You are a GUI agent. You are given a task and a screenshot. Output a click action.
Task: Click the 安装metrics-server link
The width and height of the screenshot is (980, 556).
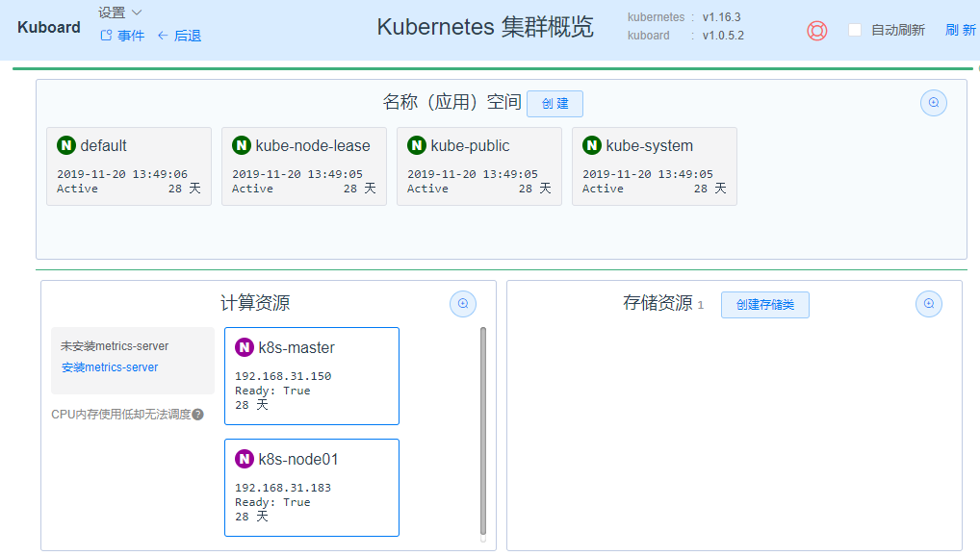click(110, 367)
